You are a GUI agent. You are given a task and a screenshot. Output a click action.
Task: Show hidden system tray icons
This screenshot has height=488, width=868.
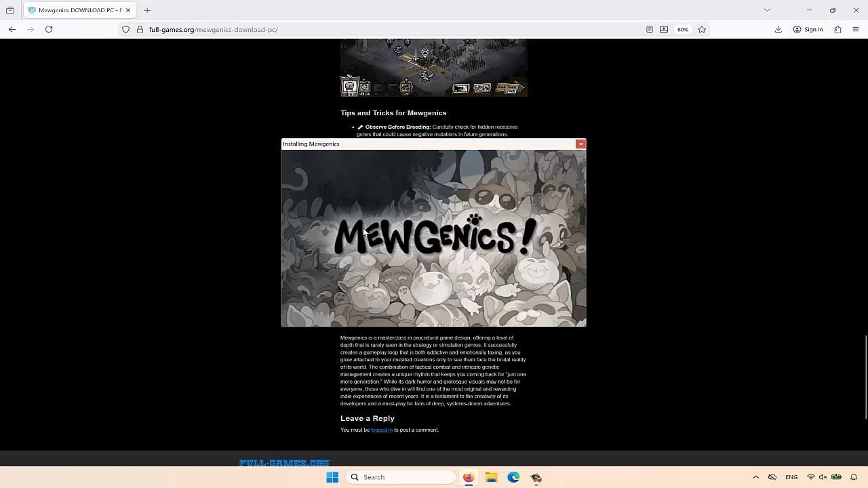(x=755, y=477)
